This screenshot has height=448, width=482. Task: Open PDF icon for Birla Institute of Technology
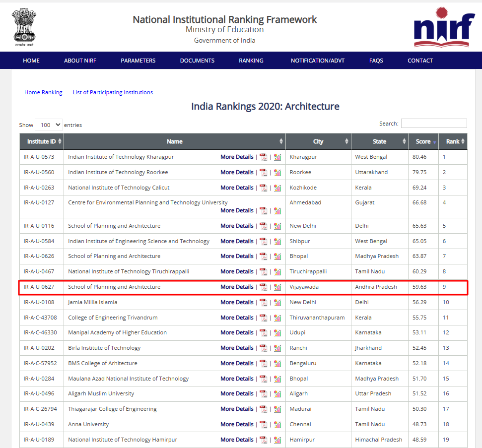264,348
